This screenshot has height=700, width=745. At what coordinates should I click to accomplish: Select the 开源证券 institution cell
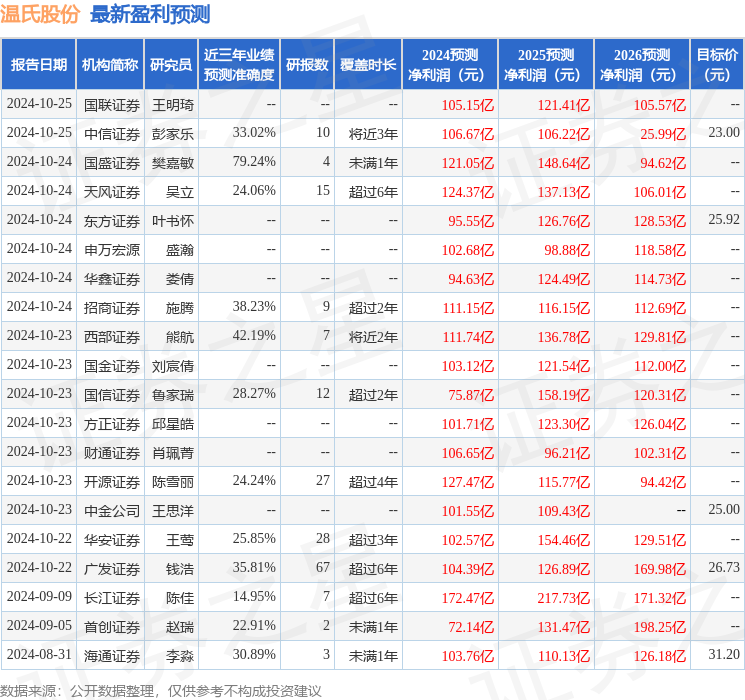pyautogui.click(x=112, y=482)
